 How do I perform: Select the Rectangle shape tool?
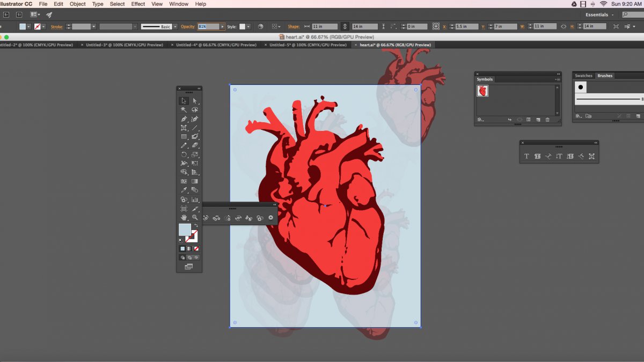(184, 137)
